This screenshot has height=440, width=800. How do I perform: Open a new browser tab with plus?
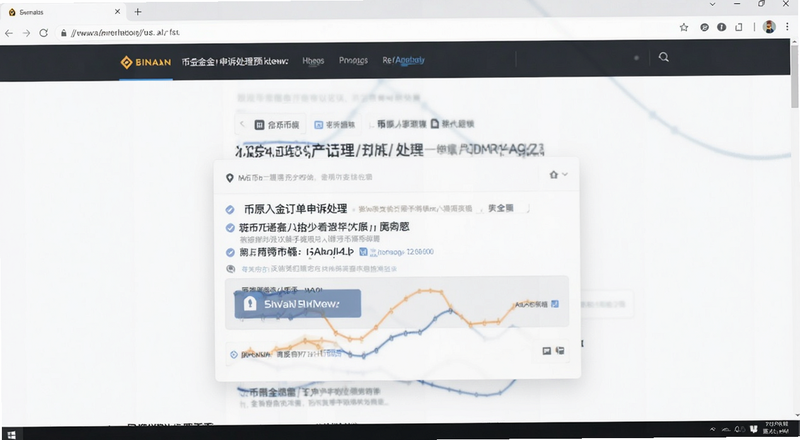[x=138, y=12]
